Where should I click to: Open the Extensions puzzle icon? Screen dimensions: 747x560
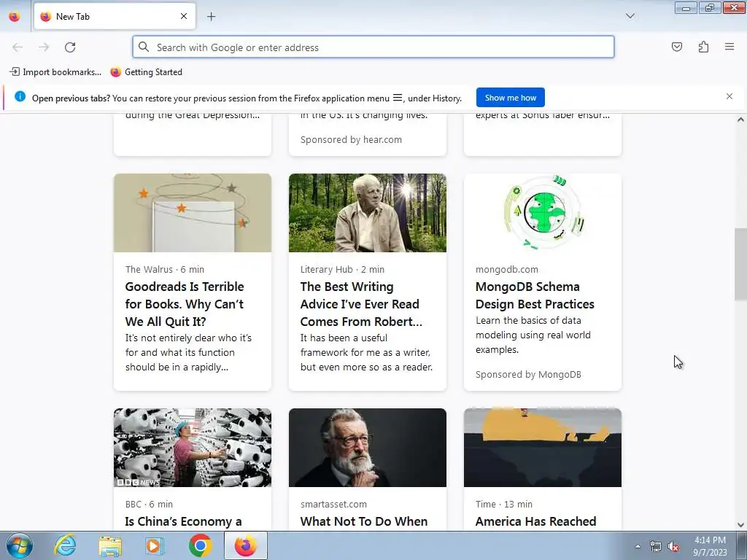703,47
